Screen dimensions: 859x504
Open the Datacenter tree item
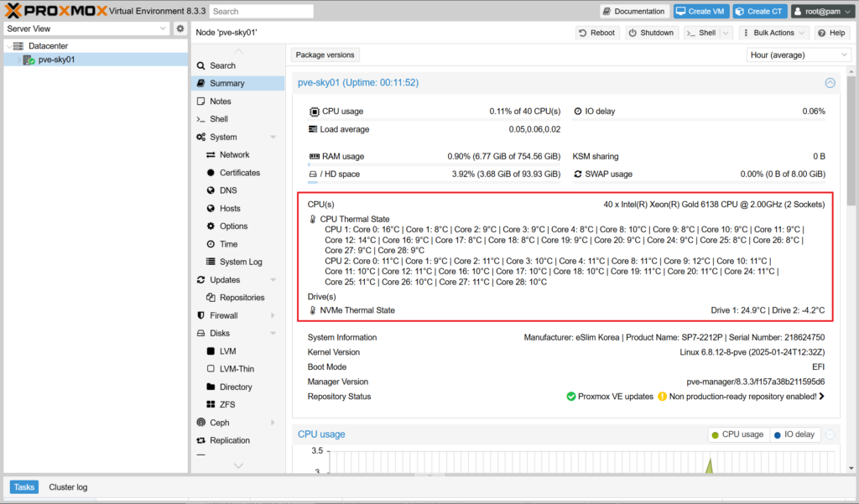(48, 46)
